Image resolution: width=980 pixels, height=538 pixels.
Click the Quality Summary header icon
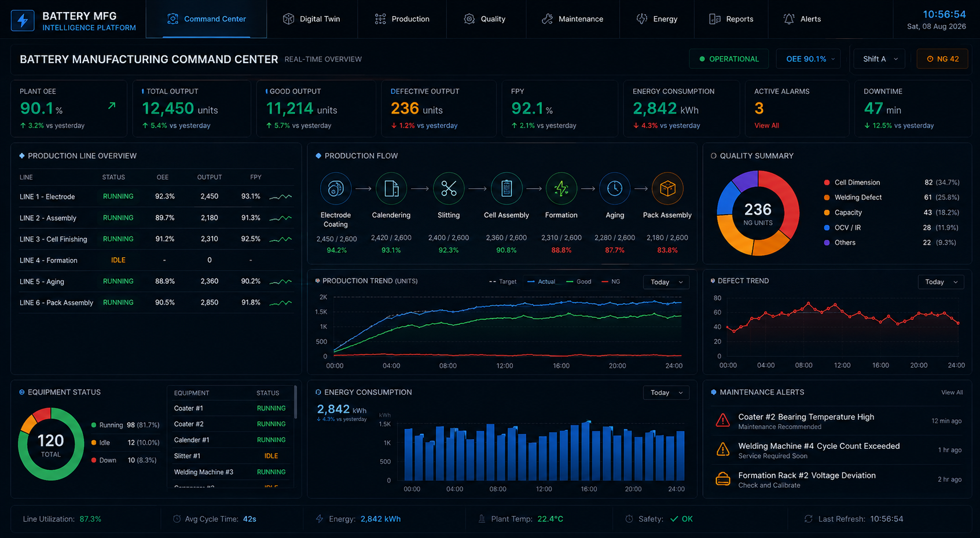click(713, 156)
